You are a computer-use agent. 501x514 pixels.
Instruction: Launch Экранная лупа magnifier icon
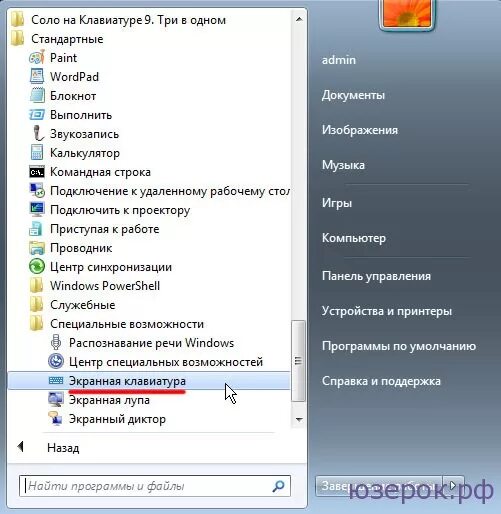click(55, 400)
